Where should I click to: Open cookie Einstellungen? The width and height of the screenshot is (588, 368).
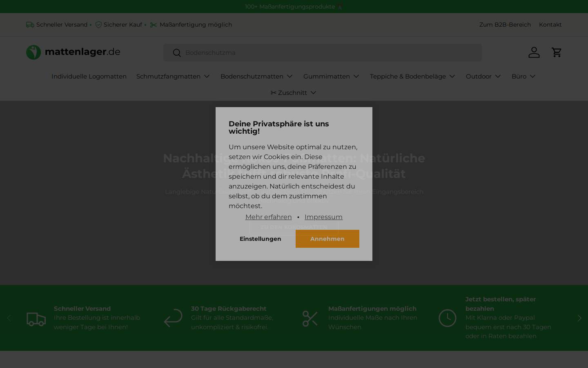pos(261,239)
